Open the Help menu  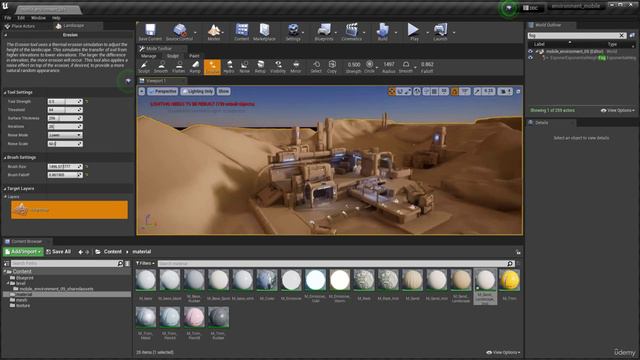tap(56, 18)
